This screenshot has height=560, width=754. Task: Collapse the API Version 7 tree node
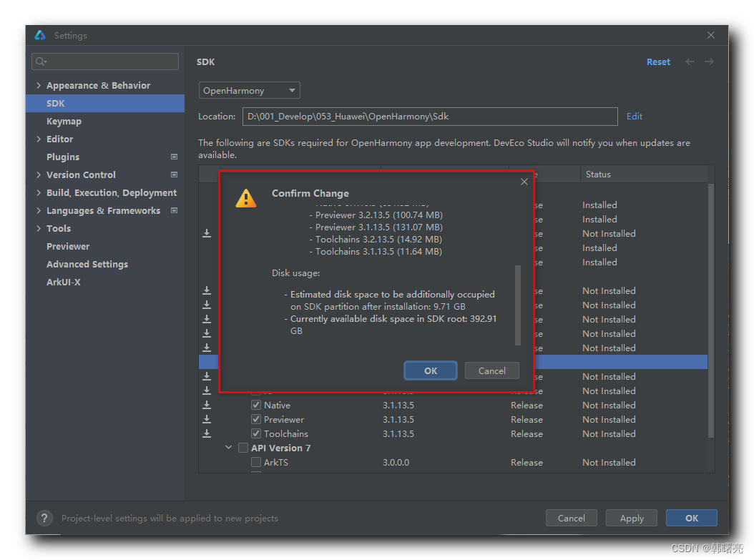[229, 448]
